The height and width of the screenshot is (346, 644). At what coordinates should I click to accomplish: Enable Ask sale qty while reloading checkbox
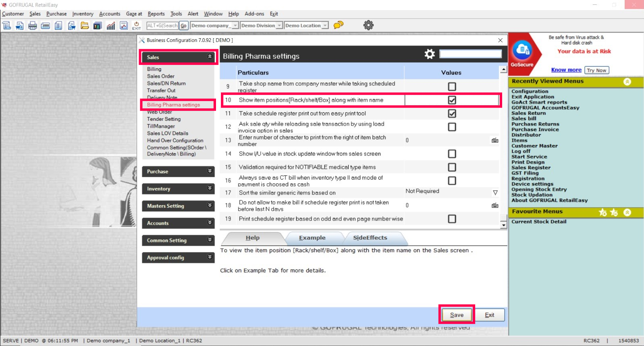(452, 127)
